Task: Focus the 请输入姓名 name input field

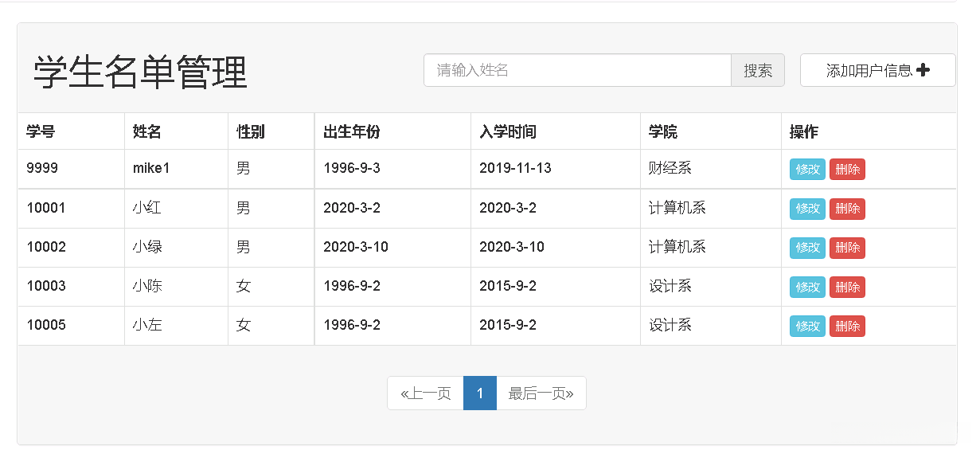Action: coord(577,70)
